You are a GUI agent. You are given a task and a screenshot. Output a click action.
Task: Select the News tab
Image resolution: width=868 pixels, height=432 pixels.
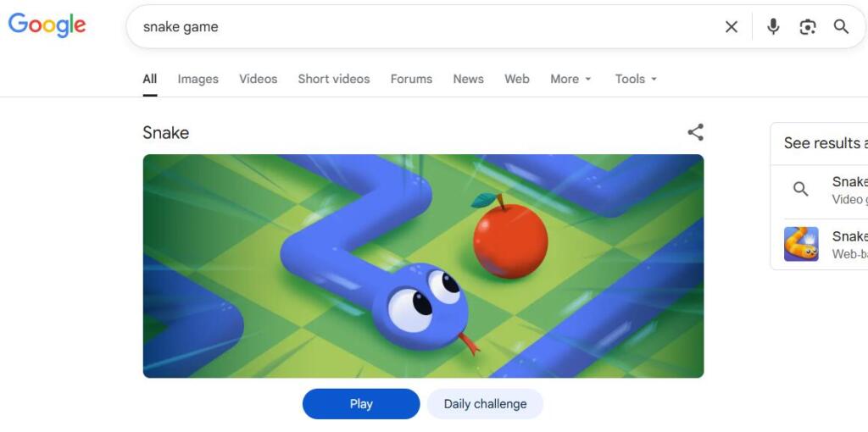point(468,79)
